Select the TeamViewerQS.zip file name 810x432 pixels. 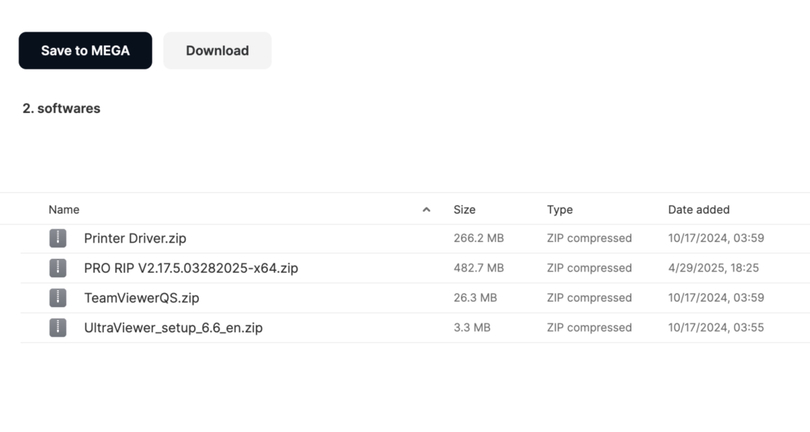tap(142, 298)
